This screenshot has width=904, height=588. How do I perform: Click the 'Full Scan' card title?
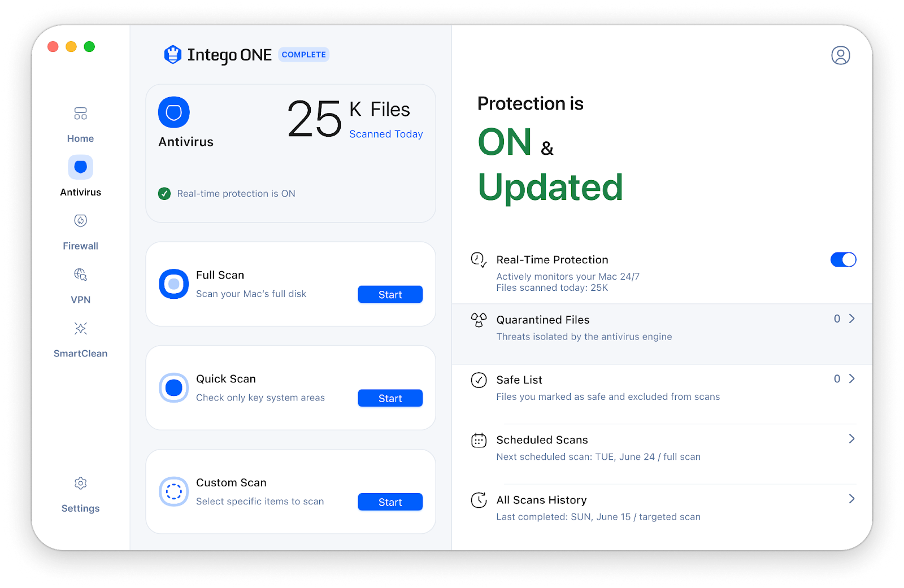(220, 275)
